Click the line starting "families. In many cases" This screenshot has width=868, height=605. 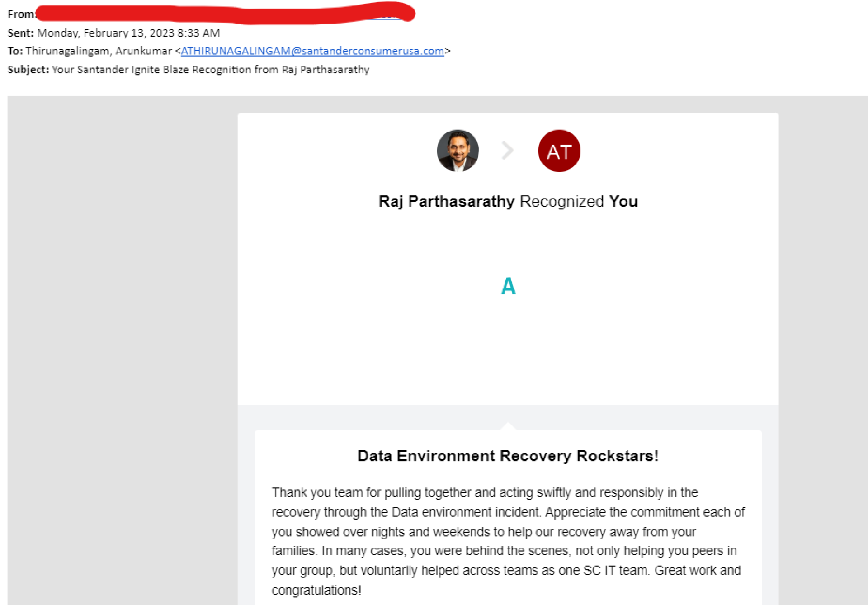pos(504,551)
